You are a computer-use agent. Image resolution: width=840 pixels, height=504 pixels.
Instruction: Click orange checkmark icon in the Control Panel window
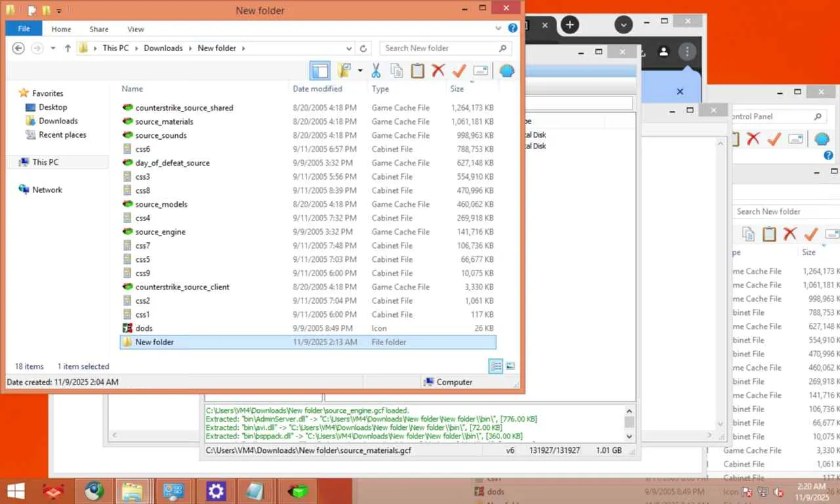pyautogui.click(x=774, y=138)
